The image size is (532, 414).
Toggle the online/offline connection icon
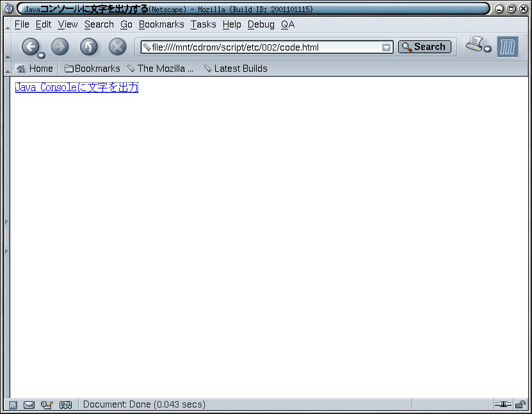503,404
